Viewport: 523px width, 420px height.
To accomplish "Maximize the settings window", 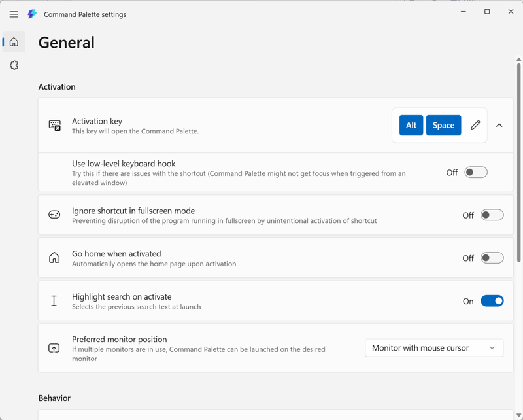I will coord(487,12).
